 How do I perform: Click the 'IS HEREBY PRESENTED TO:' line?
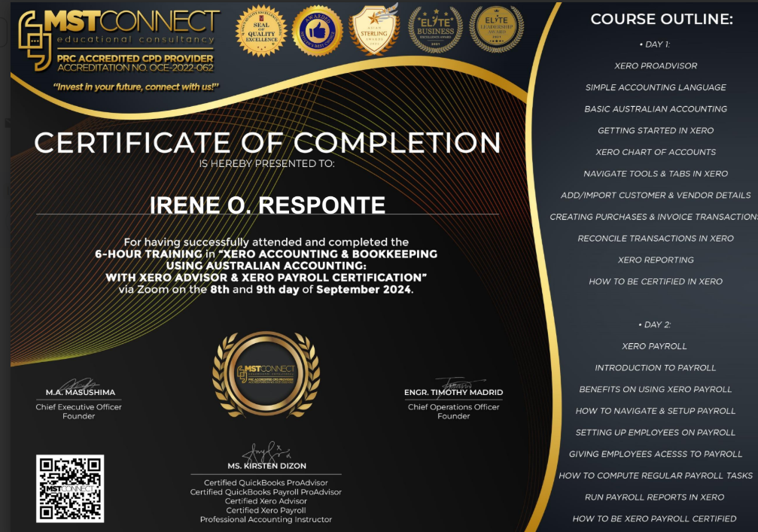pos(267,164)
